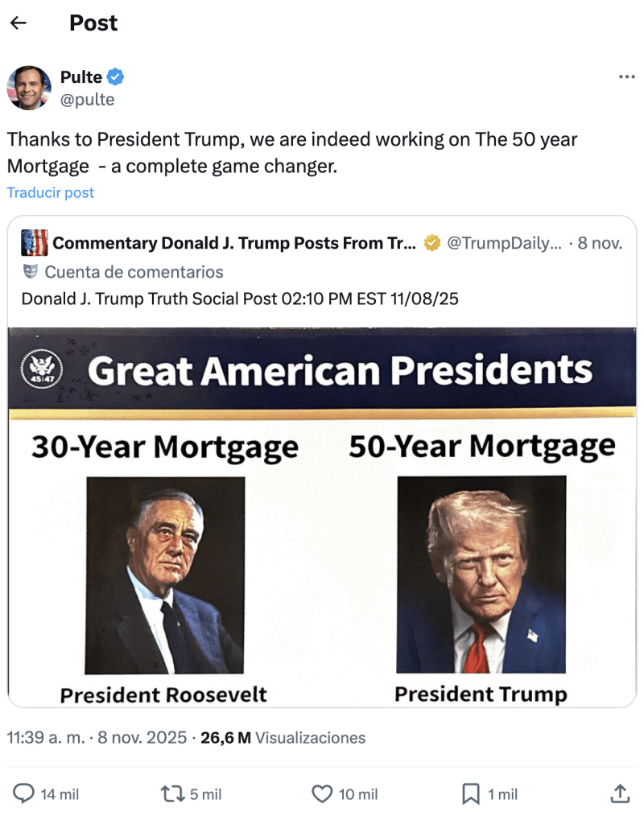Open the three-dot more options menu
Image resolution: width=644 pixels, height=824 pixels.
click(x=626, y=77)
